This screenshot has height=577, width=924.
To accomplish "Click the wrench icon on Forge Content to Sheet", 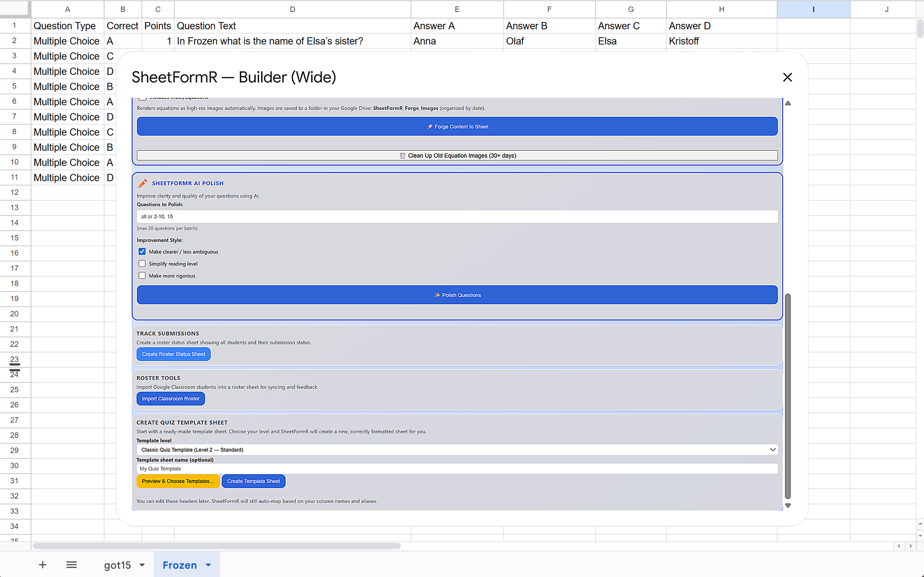I will click(x=429, y=126).
